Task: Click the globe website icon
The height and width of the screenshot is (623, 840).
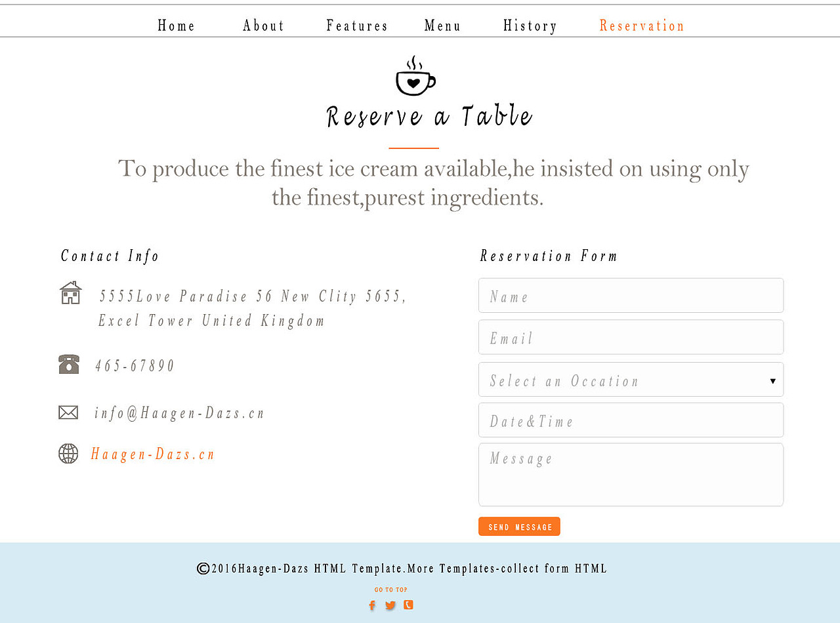Action: [68, 454]
